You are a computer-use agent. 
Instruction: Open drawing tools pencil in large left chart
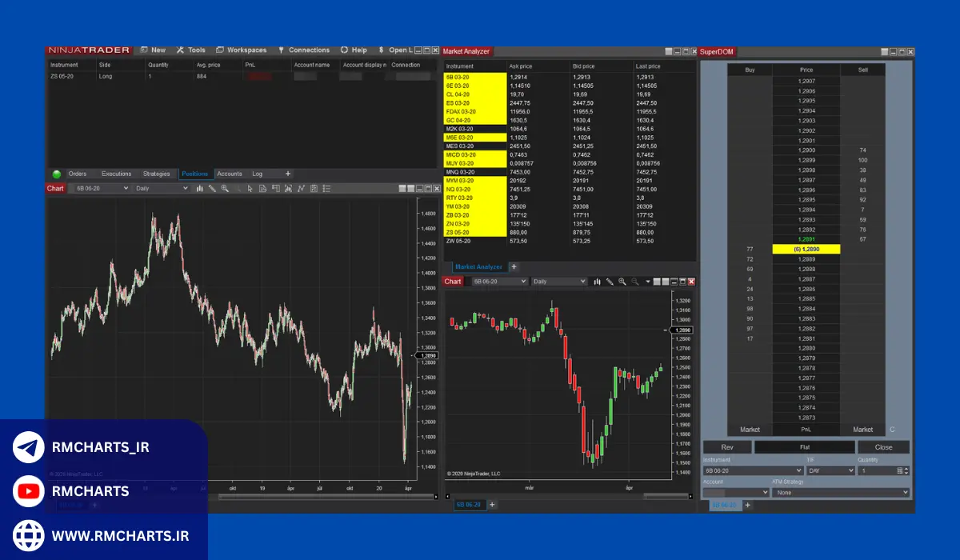pyautogui.click(x=211, y=189)
